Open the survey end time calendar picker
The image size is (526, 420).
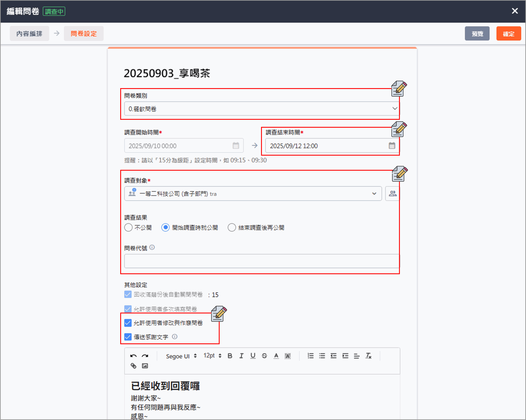[392, 146]
